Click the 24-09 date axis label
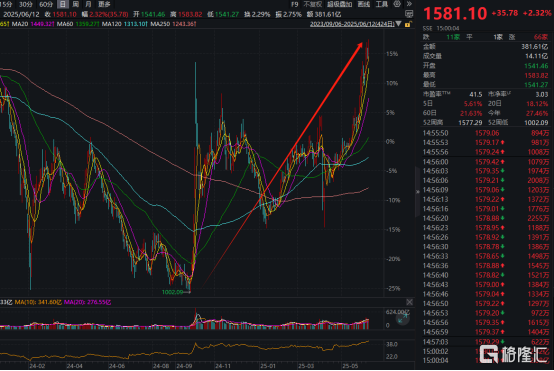Viewport: 554px width, 371px height. pos(184,366)
